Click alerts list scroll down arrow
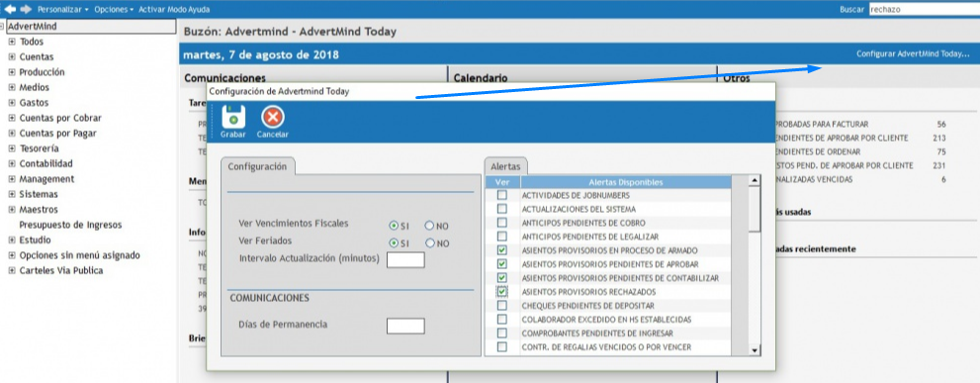Viewport: 980px width, 383px height. [755, 350]
